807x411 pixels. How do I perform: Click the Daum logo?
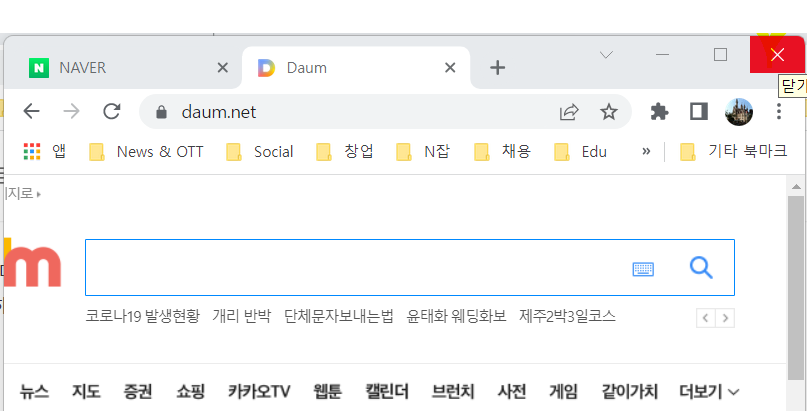point(32,262)
